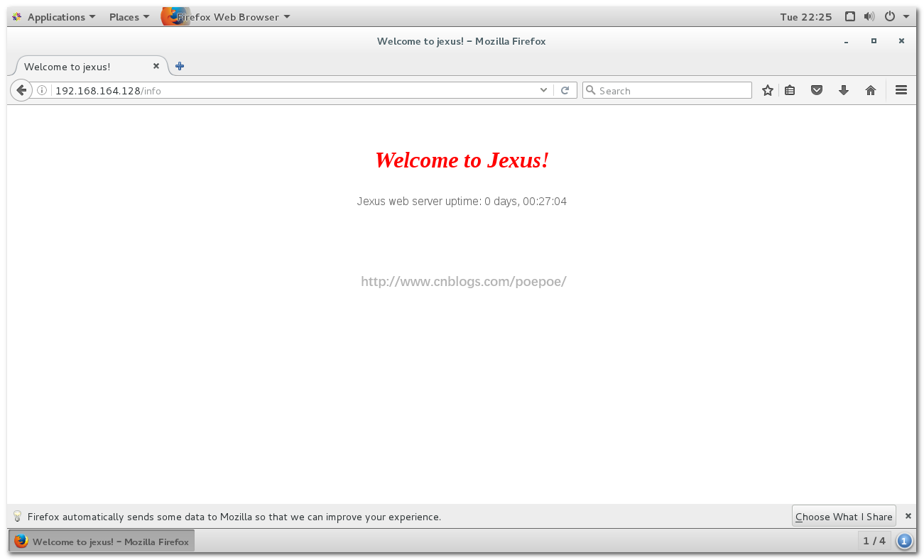Open site information icon in address bar
This screenshot has width=924, height=560.
(x=42, y=90)
